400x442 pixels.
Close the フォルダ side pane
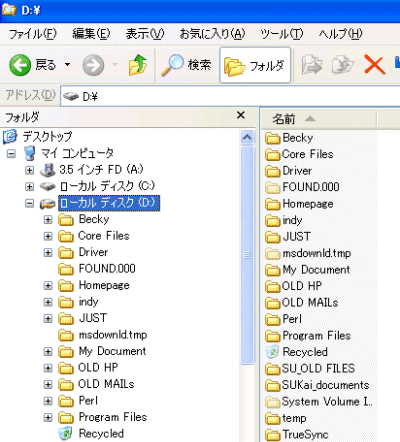pyautogui.click(x=241, y=116)
